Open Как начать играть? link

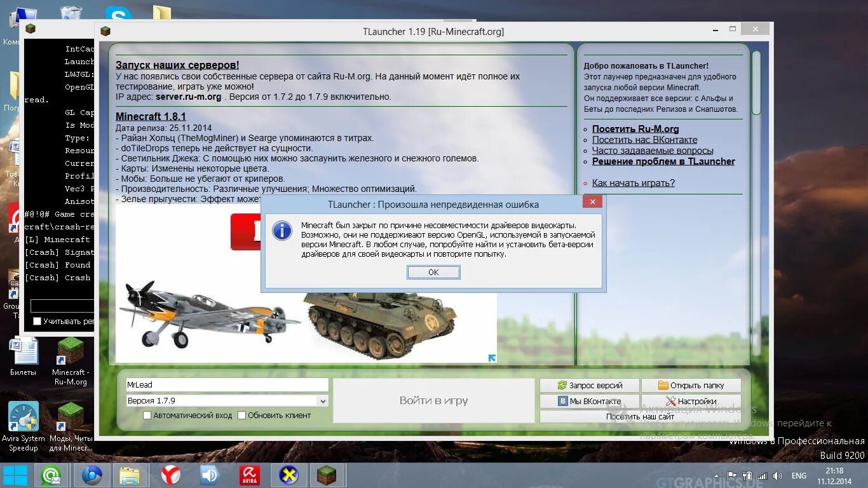pos(634,183)
